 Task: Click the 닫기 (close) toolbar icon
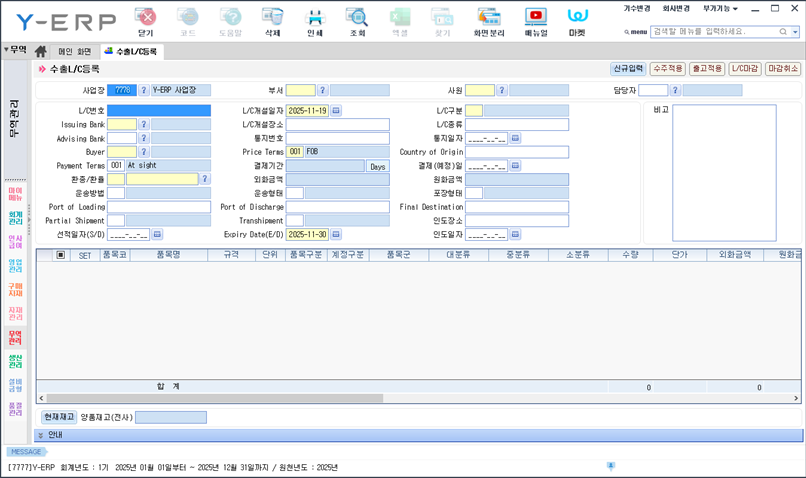point(146,20)
